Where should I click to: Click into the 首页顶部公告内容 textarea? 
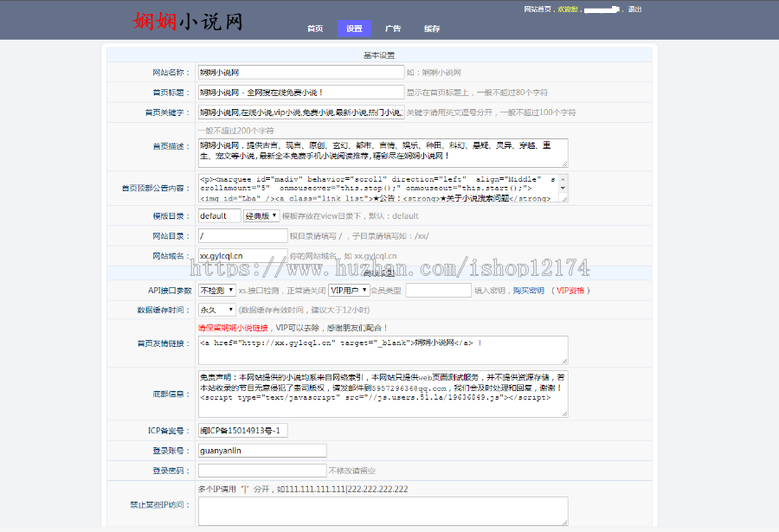[x=383, y=188]
